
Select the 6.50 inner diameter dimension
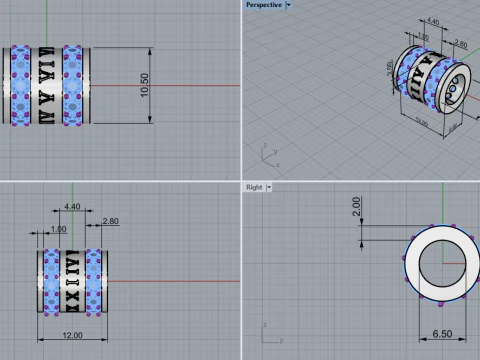(442, 334)
